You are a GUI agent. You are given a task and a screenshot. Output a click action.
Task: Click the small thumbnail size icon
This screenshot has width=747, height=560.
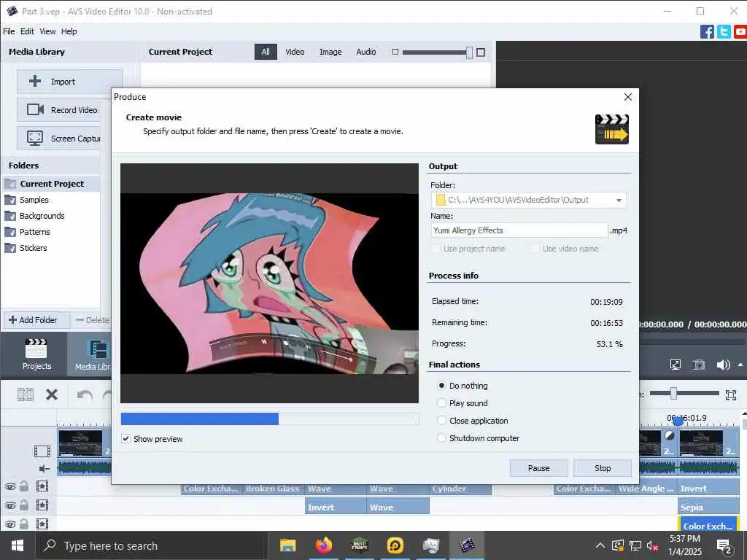[x=395, y=52]
